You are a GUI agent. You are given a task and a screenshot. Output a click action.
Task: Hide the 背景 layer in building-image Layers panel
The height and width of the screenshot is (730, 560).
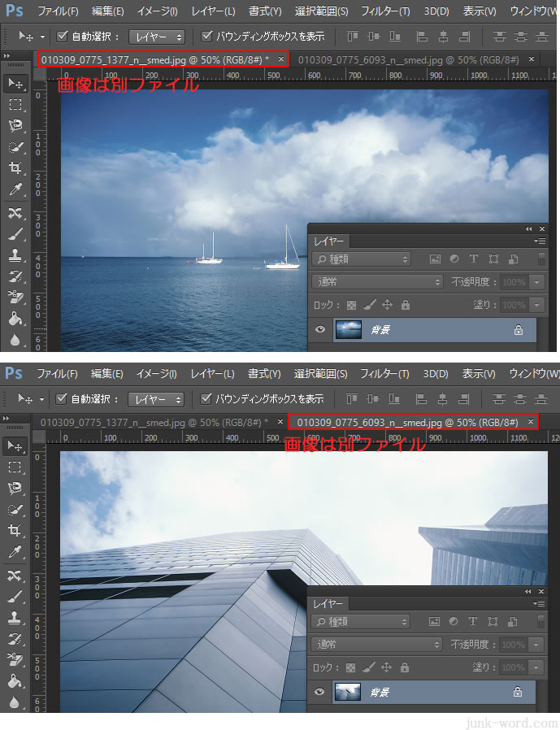point(319,693)
